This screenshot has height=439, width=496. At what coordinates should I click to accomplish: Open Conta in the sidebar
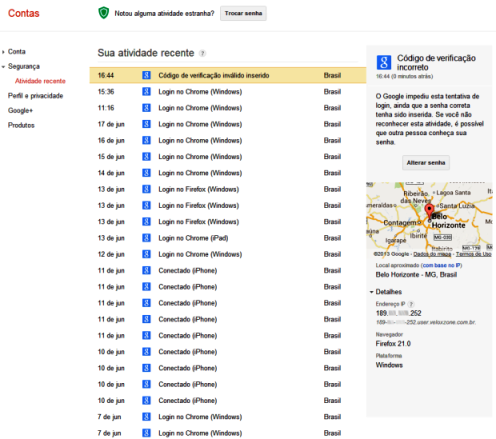17,52
